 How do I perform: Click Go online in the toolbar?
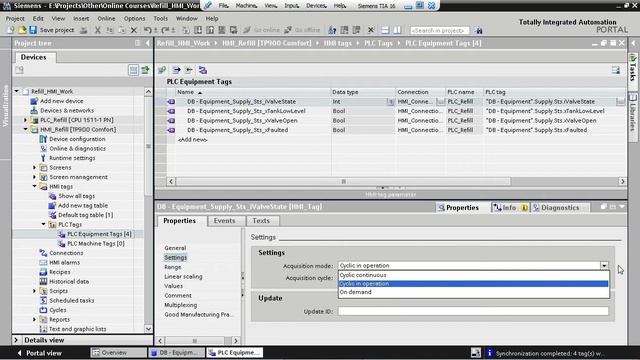pyautogui.click(x=262, y=30)
